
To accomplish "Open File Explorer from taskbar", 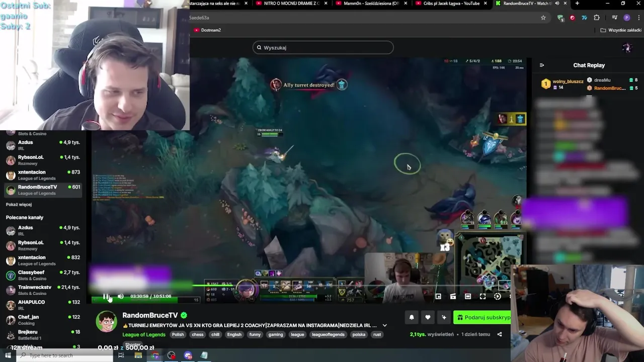I will pos(138,355).
